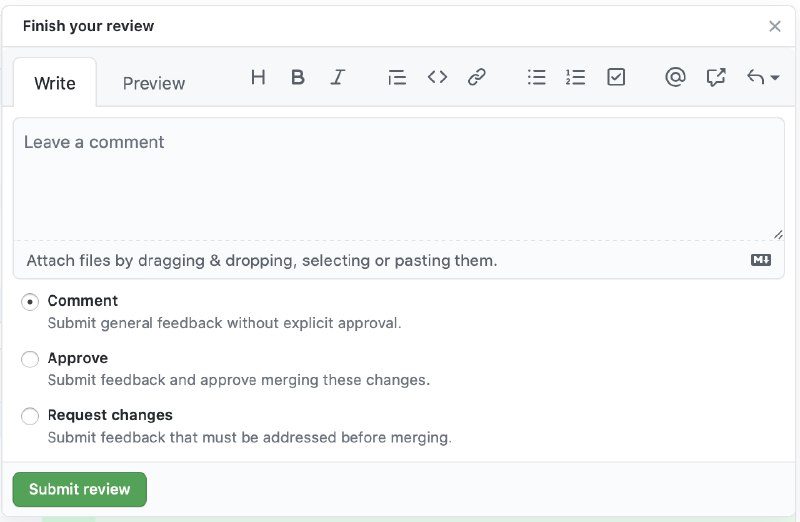Apply italic formatting icon
Image resolution: width=800 pixels, height=522 pixels.
click(x=337, y=77)
